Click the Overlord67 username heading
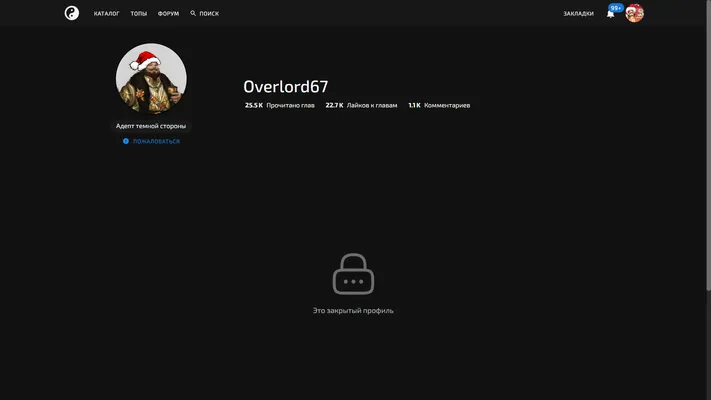The width and height of the screenshot is (711, 400). (x=286, y=87)
